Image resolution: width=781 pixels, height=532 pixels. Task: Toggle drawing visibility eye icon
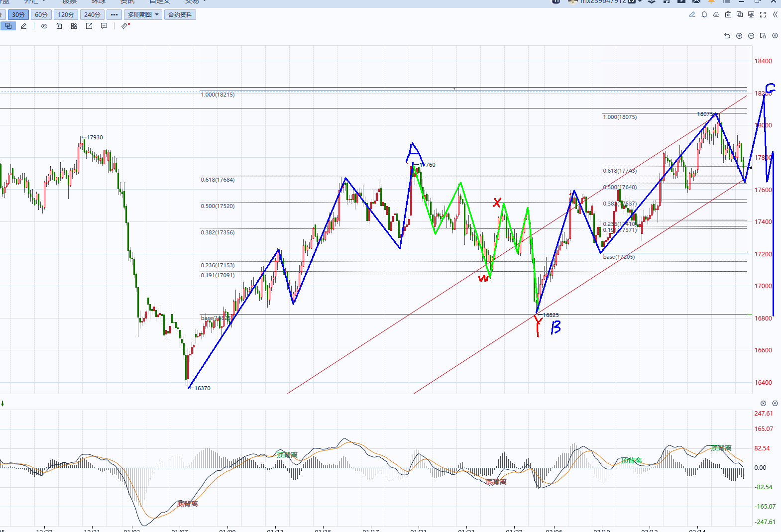pyautogui.click(x=44, y=26)
